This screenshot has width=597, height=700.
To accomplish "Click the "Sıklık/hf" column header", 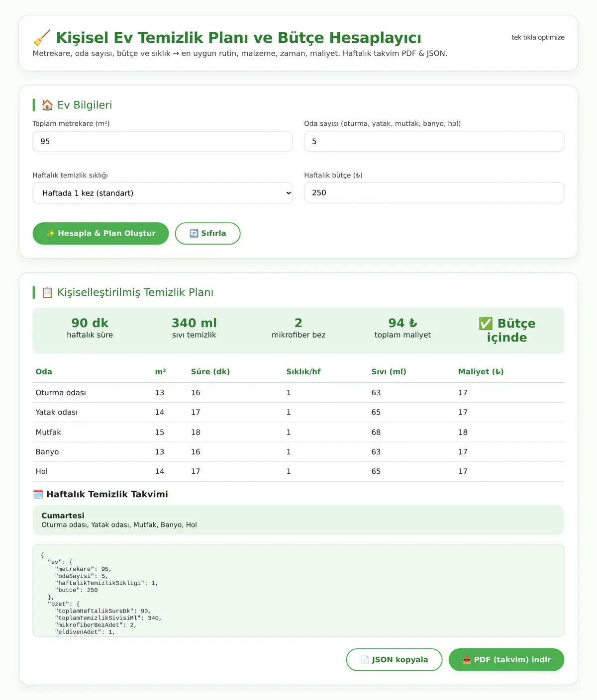I will (x=303, y=371).
